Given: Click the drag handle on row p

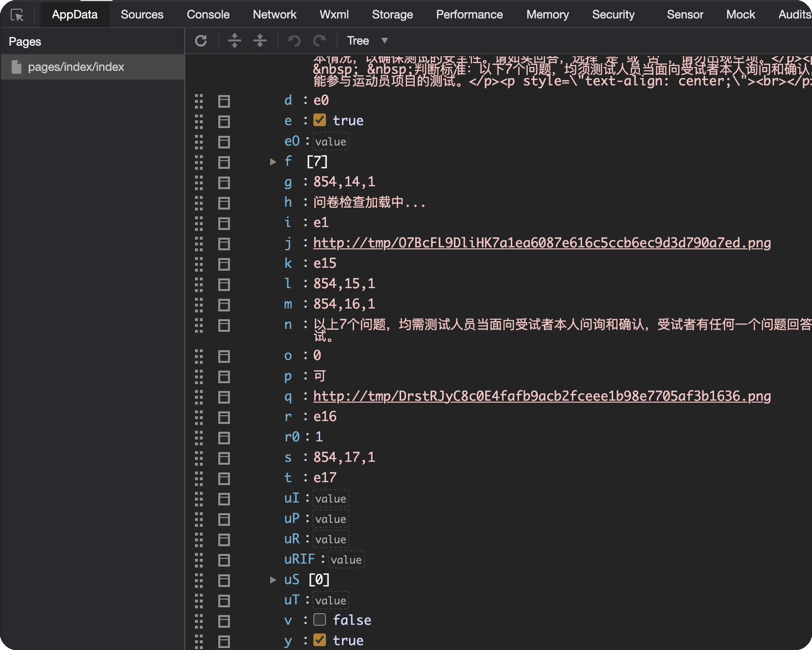Looking at the screenshot, I should coord(199,376).
